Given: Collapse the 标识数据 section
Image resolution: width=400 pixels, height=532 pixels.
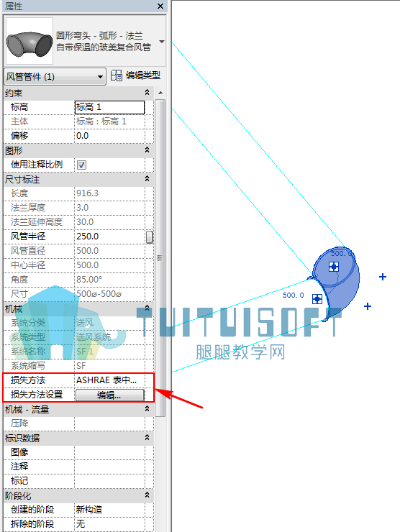Looking at the screenshot, I should pyautogui.click(x=147, y=438).
